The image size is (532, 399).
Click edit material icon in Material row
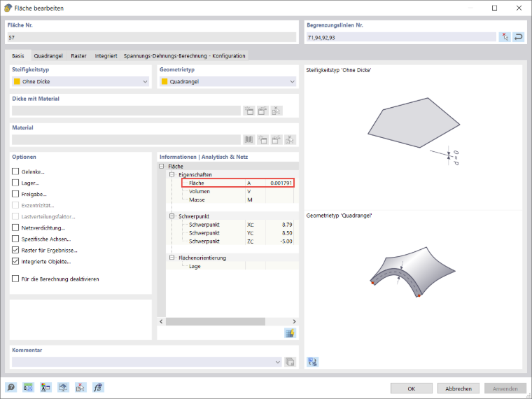coord(276,139)
